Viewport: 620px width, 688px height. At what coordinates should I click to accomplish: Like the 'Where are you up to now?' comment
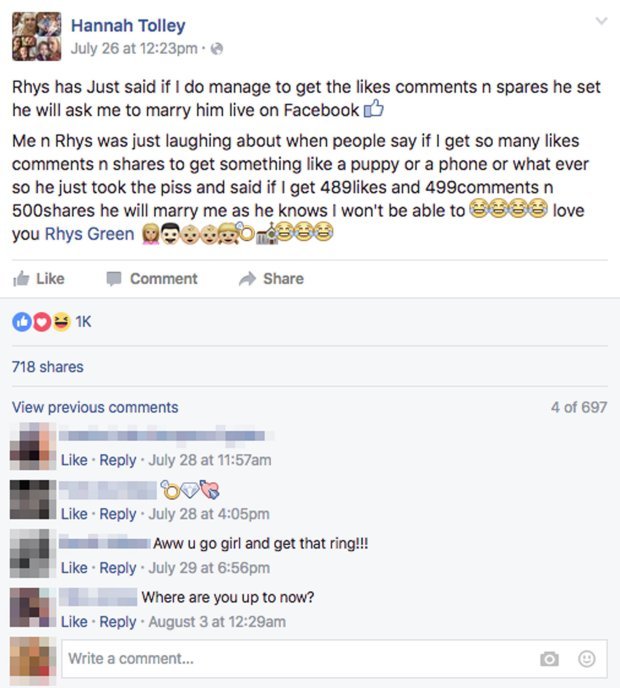pyautogui.click(x=74, y=622)
